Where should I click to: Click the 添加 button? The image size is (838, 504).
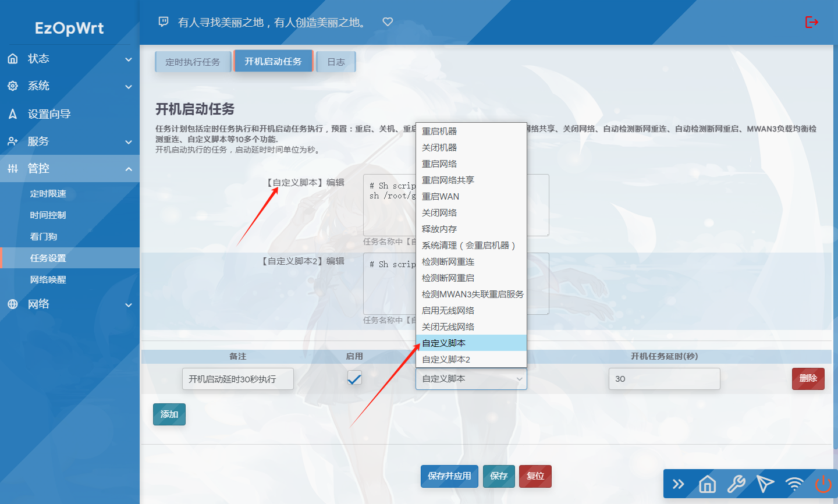pyautogui.click(x=169, y=414)
